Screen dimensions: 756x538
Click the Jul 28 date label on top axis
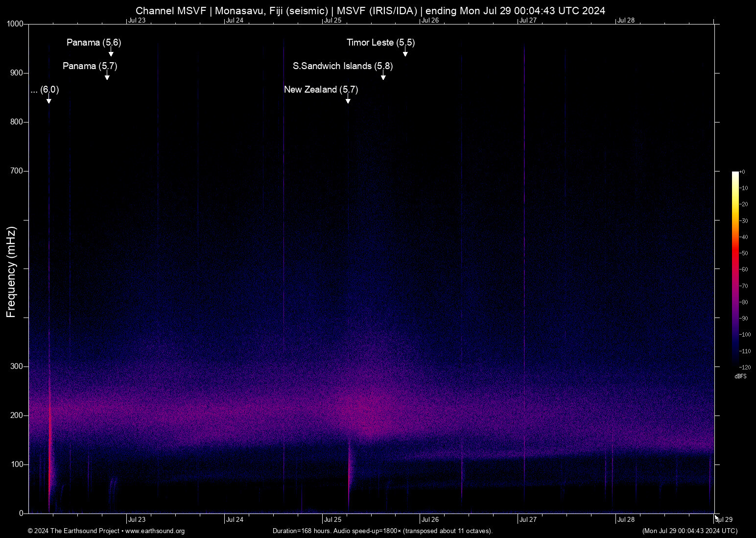click(x=626, y=21)
